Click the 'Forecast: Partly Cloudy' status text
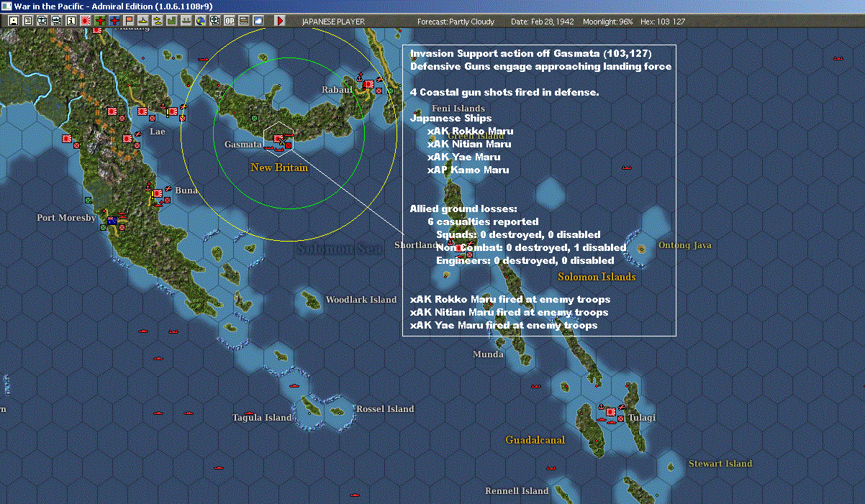 [x=456, y=22]
